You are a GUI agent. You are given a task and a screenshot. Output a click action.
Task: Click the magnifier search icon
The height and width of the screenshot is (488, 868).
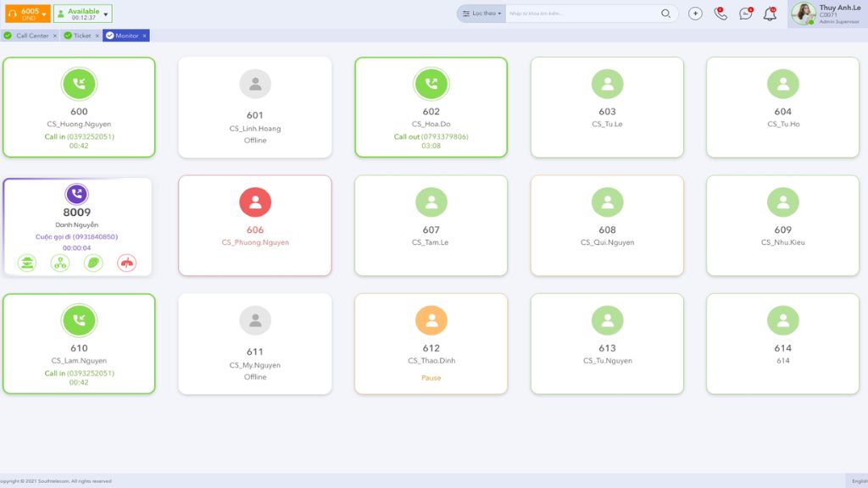click(x=665, y=14)
